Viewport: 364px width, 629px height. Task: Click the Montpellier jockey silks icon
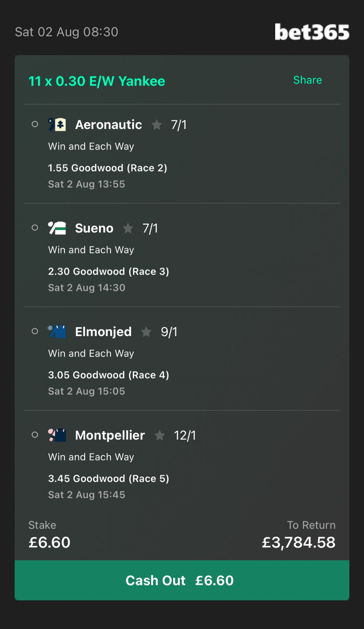57,435
